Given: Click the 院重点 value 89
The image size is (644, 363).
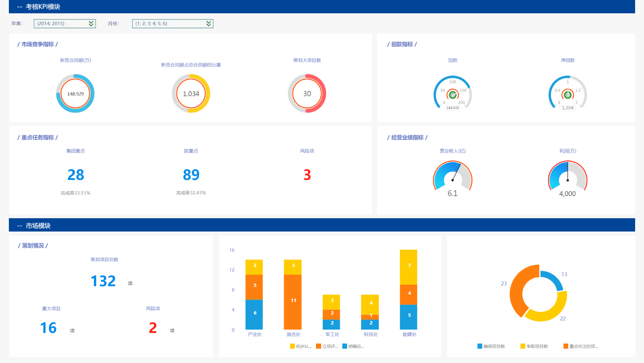Looking at the screenshot, I should click(x=191, y=175).
